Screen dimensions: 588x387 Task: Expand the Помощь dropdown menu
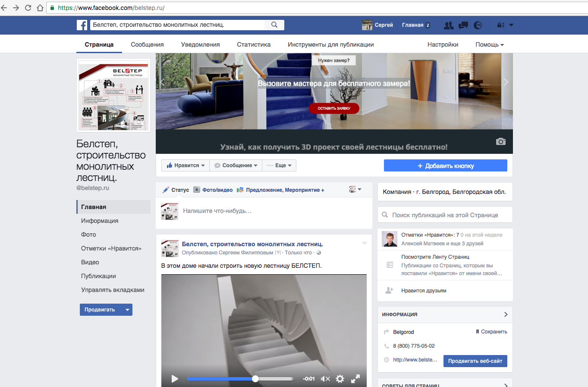click(489, 44)
